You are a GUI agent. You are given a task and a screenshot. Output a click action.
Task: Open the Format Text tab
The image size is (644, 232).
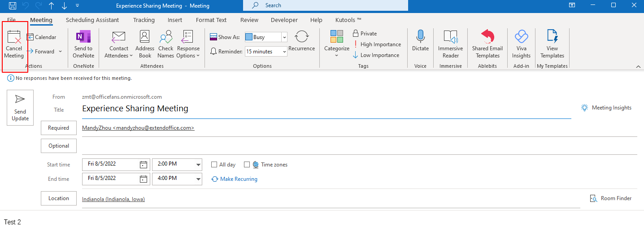coord(211,20)
